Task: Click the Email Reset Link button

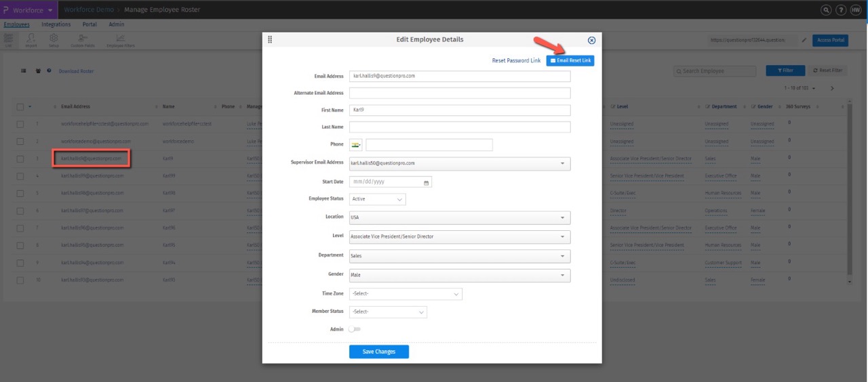Action: (570, 61)
